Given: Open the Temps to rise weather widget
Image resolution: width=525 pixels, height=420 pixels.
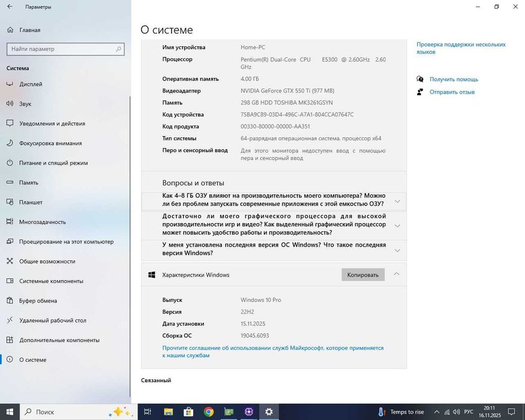Looking at the screenshot, I should point(401,412).
